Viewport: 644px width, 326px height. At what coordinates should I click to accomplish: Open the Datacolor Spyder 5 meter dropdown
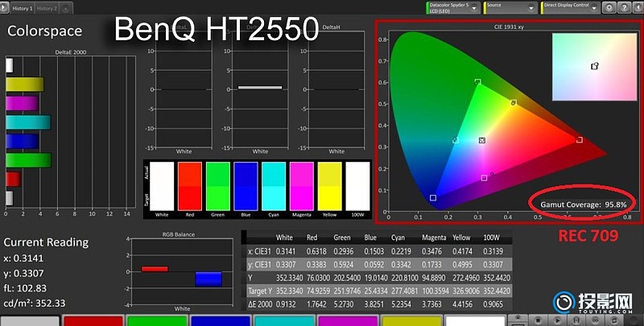coord(453,7)
